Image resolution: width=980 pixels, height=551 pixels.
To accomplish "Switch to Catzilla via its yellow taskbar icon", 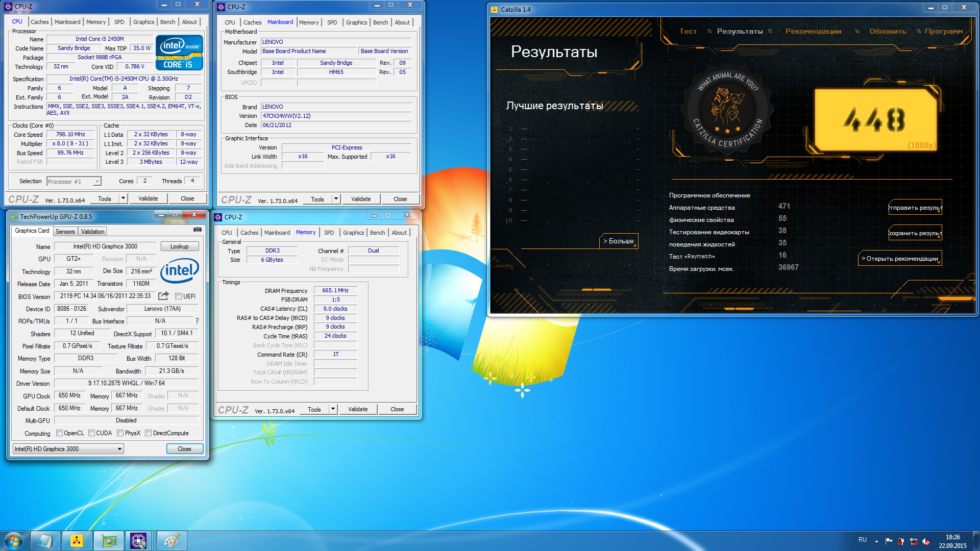I will (77, 541).
